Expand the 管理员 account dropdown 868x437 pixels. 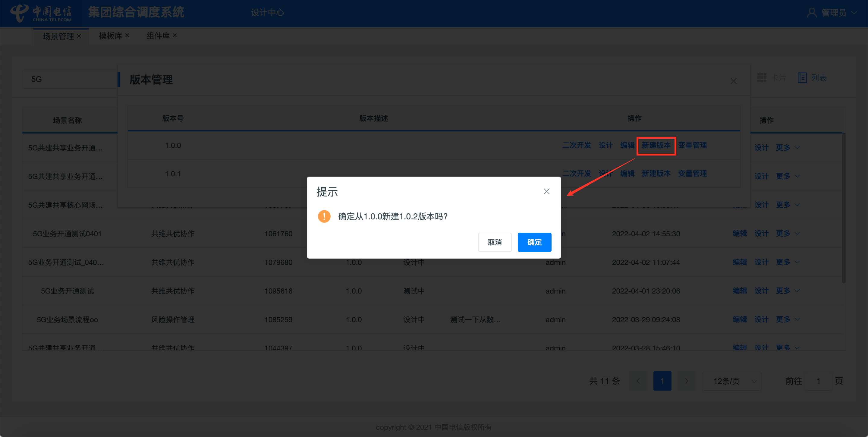(854, 13)
